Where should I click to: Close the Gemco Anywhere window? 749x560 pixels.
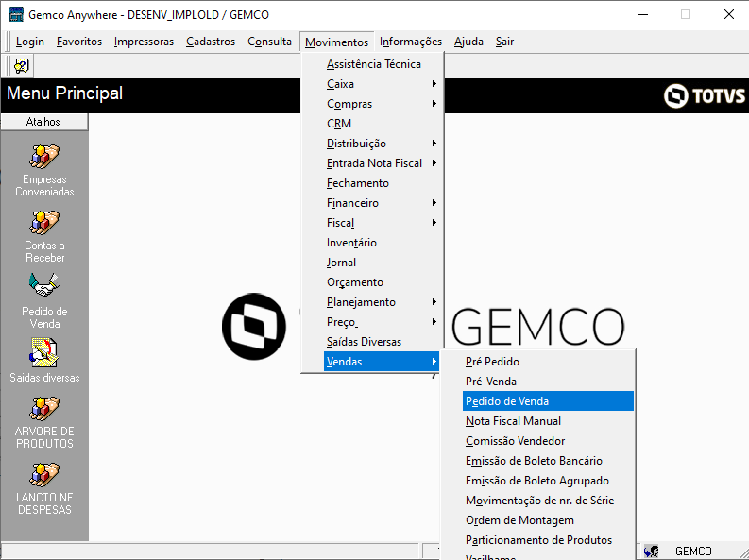(x=729, y=14)
